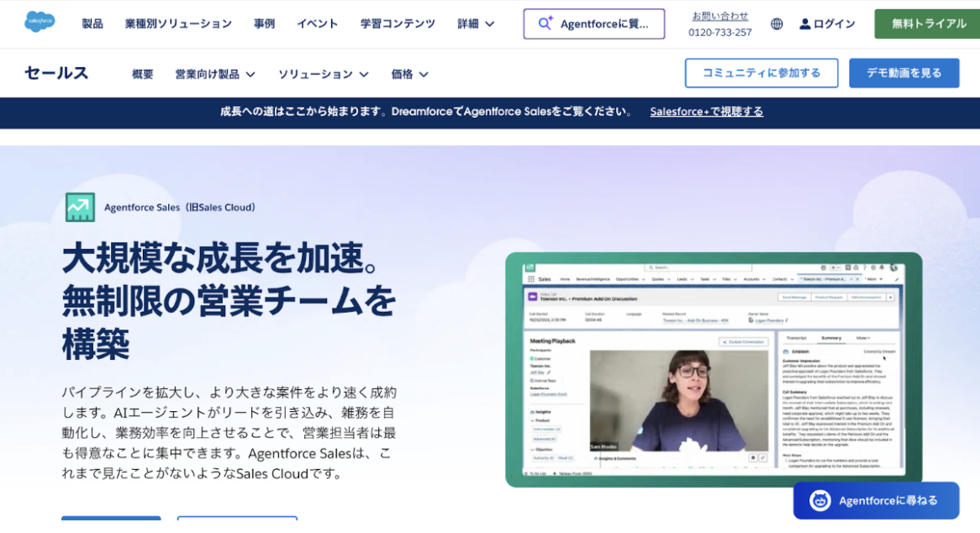Follow the Salesforce+で視聴する link
Image resolution: width=980 pixels, height=533 pixels.
coord(706,111)
